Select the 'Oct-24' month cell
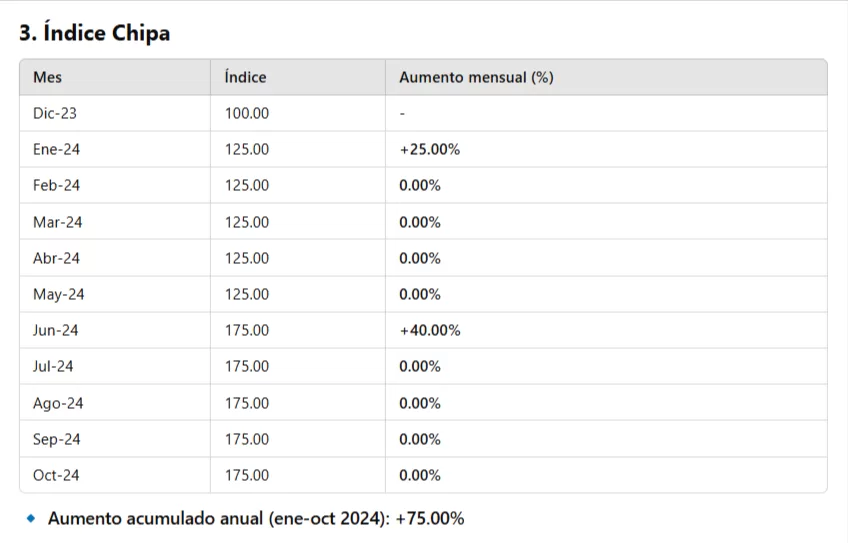This screenshot has width=848, height=543. 56,475
